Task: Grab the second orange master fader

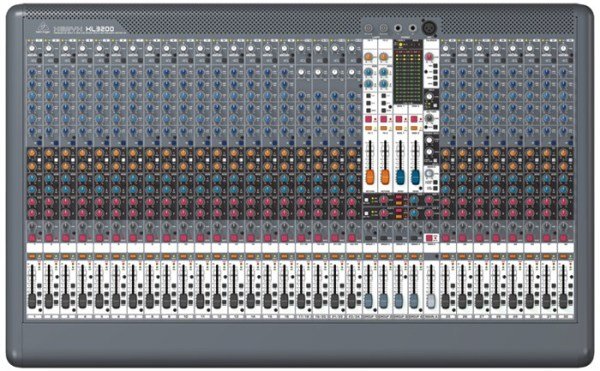Action: pyautogui.click(x=385, y=177)
